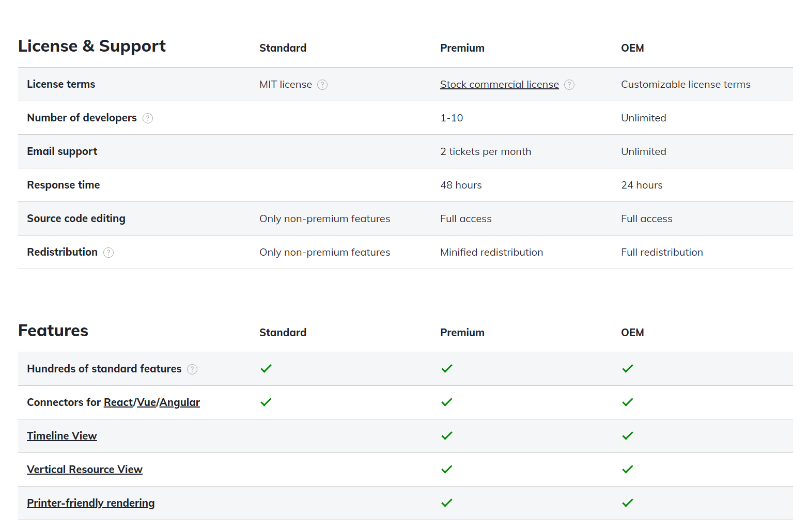Click Premium checkmark for Vertical Resource View
Viewport: 808px width, 532px height.
447,470
